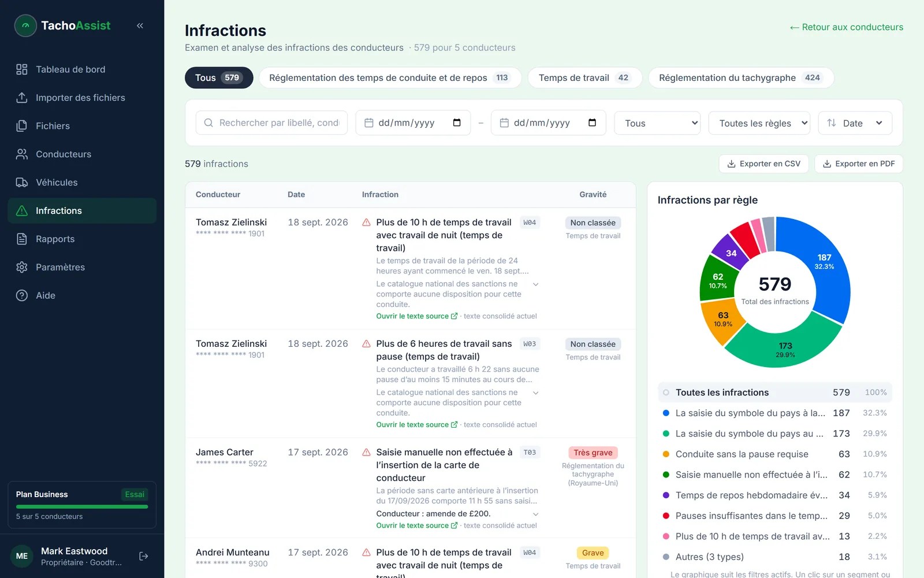The image size is (924, 578).
Task: Open the Véhicules section
Action: (x=82, y=183)
